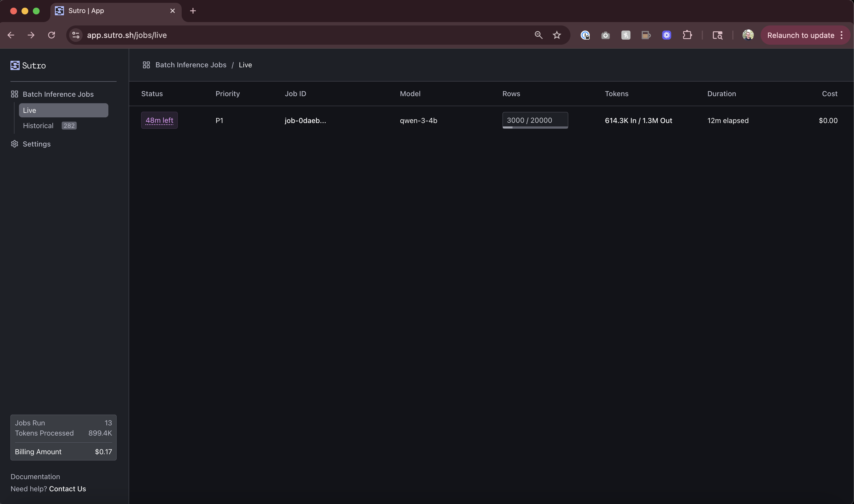
Task: Click the 48m left status badge
Action: [159, 120]
